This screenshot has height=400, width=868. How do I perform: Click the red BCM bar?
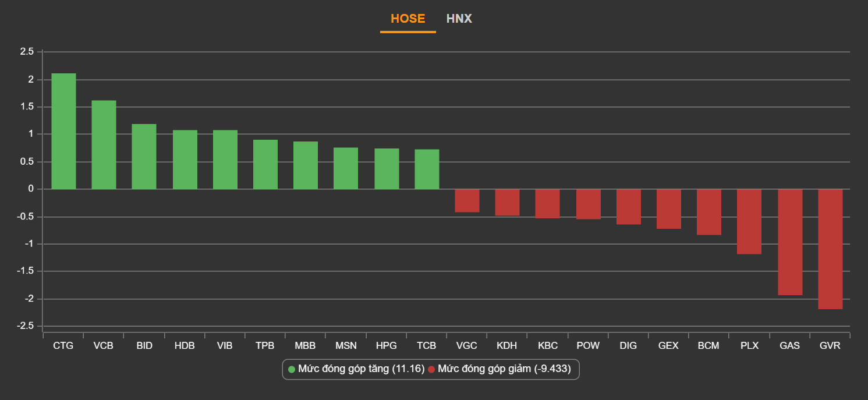point(708,212)
